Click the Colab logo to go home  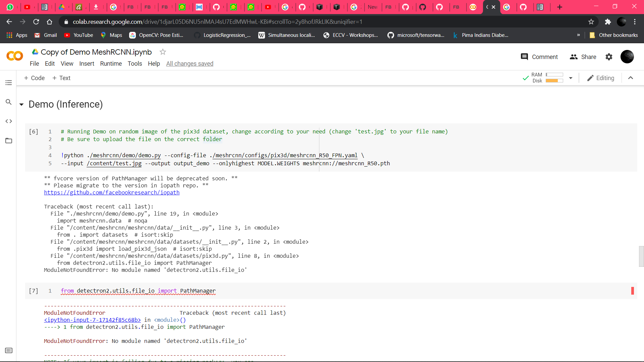tap(14, 56)
